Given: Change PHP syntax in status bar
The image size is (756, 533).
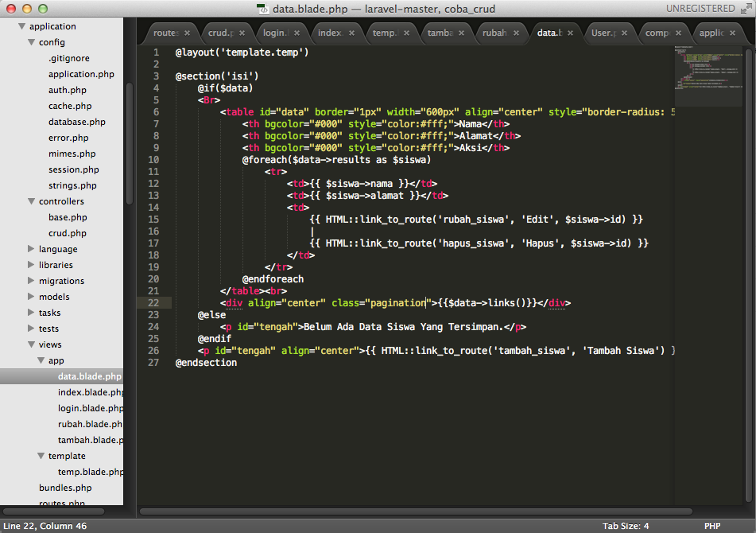Looking at the screenshot, I should pyautogui.click(x=711, y=526).
